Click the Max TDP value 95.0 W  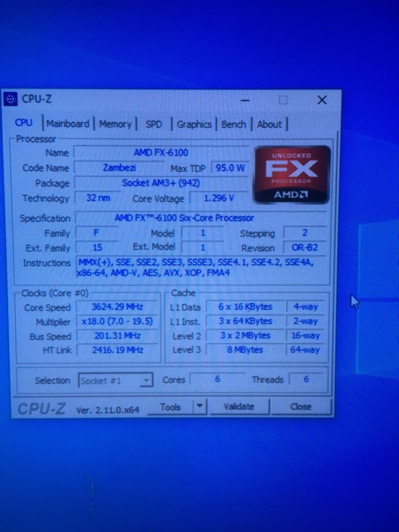pyautogui.click(x=230, y=168)
